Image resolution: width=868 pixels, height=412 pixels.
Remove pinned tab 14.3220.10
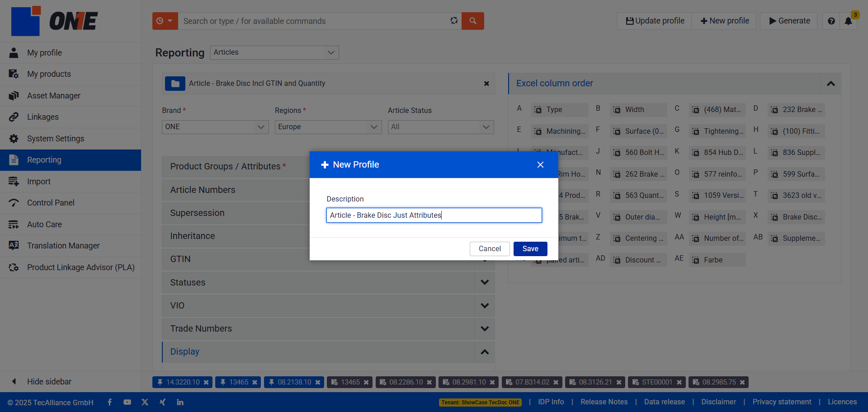[x=206, y=382]
